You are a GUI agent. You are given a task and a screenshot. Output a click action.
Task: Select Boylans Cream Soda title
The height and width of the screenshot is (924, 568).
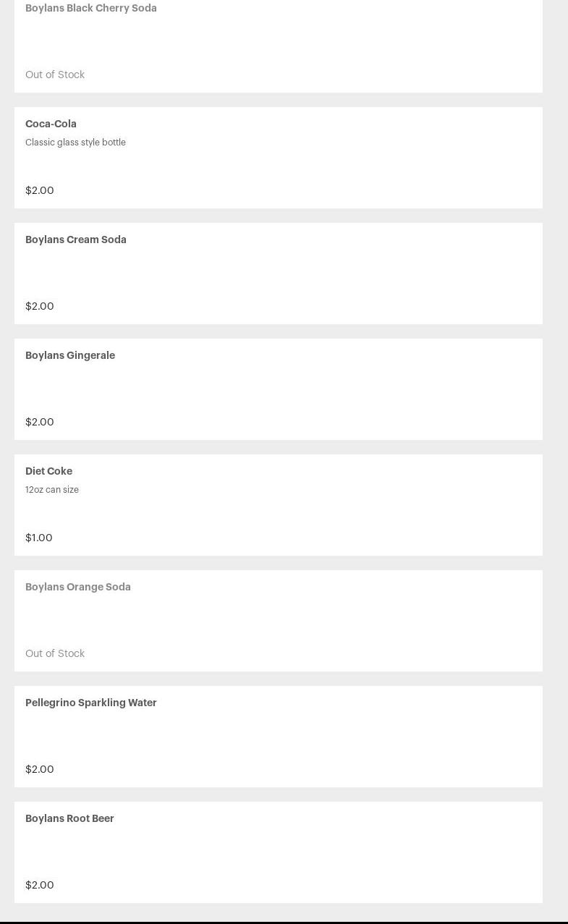[x=76, y=240]
